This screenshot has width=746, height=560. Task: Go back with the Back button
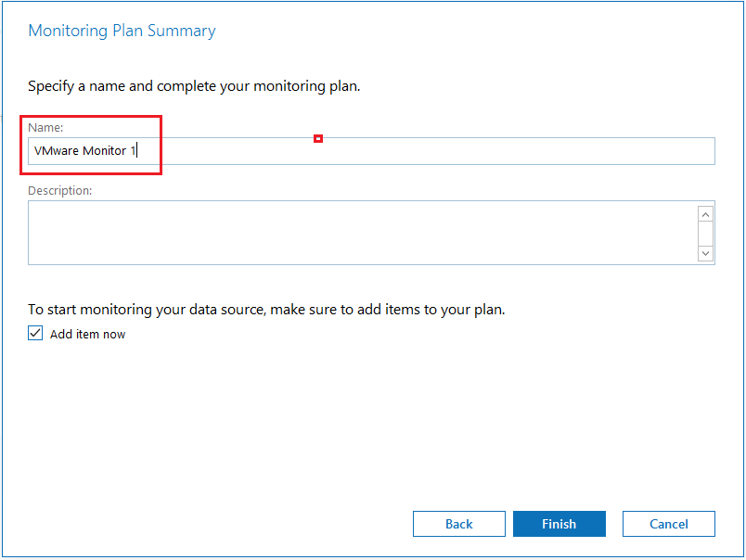(x=458, y=524)
